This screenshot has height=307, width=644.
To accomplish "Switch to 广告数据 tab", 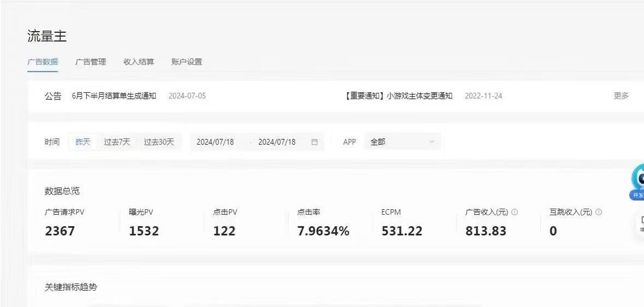I will click(43, 62).
